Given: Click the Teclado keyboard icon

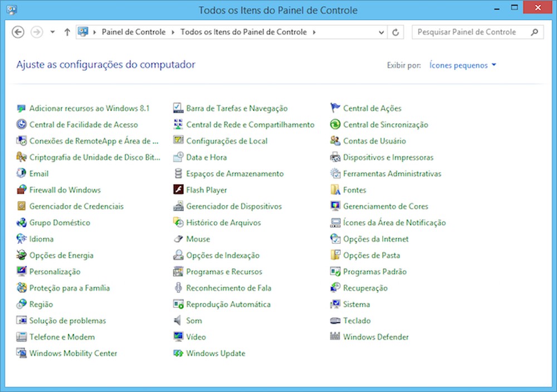Looking at the screenshot, I should click(335, 320).
